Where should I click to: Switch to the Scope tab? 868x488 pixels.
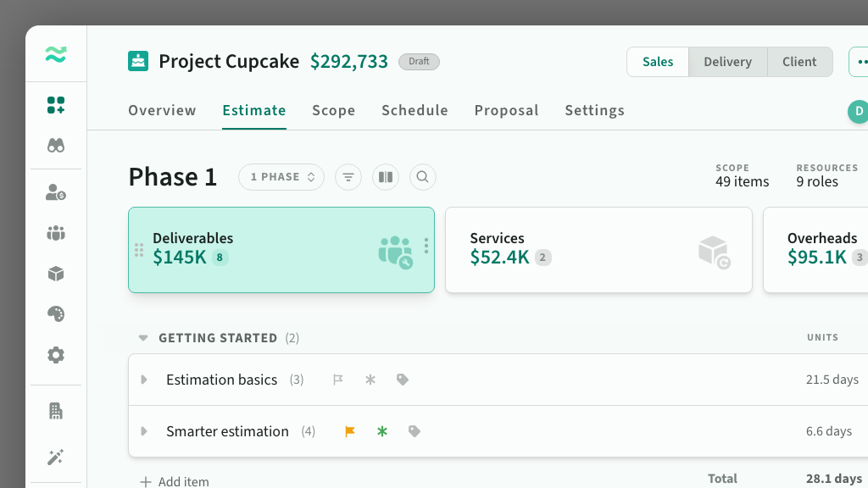[x=333, y=110]
